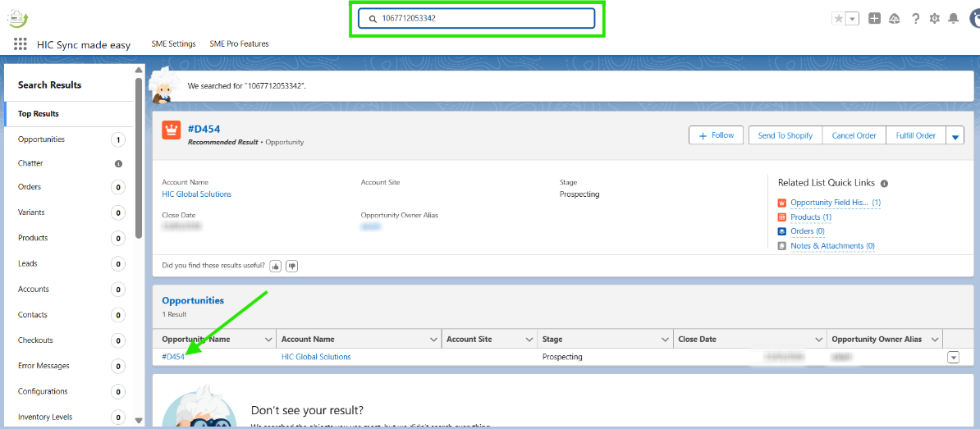Open row actions dropdown for #D454

point(953,357)
